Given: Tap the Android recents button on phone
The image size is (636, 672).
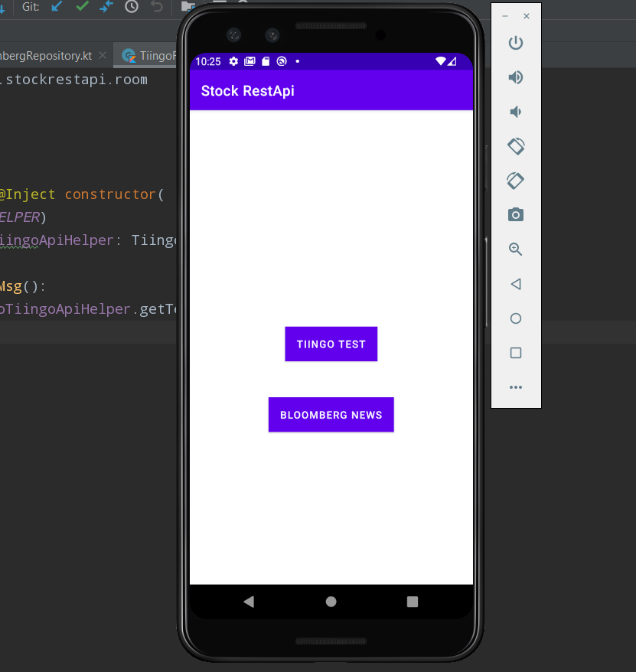Looking at the screenshot, I should click(413, 602).
